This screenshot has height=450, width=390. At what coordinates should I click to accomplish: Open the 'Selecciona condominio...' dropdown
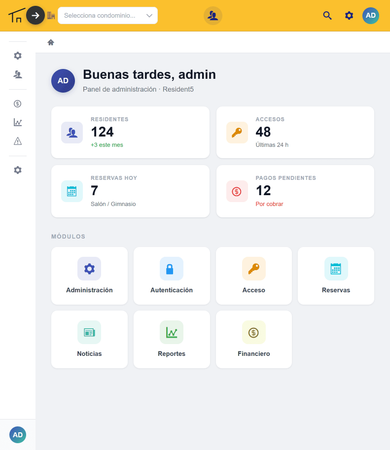pos(108,16)
